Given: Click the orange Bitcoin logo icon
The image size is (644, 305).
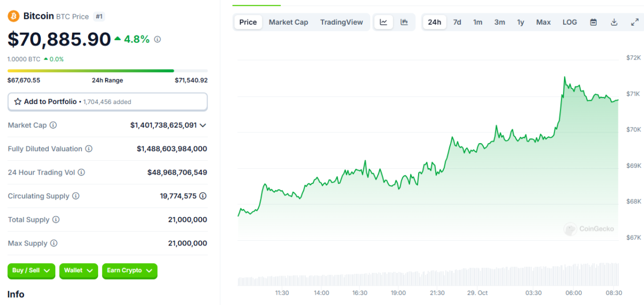Looking at the screenshot, I should 13,16.
